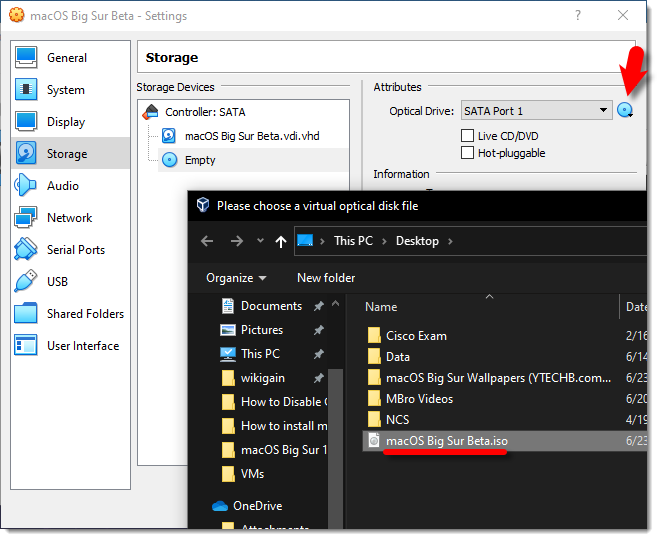Select the macOS Big Sur Beta.iso file

(x=504, y=441)
